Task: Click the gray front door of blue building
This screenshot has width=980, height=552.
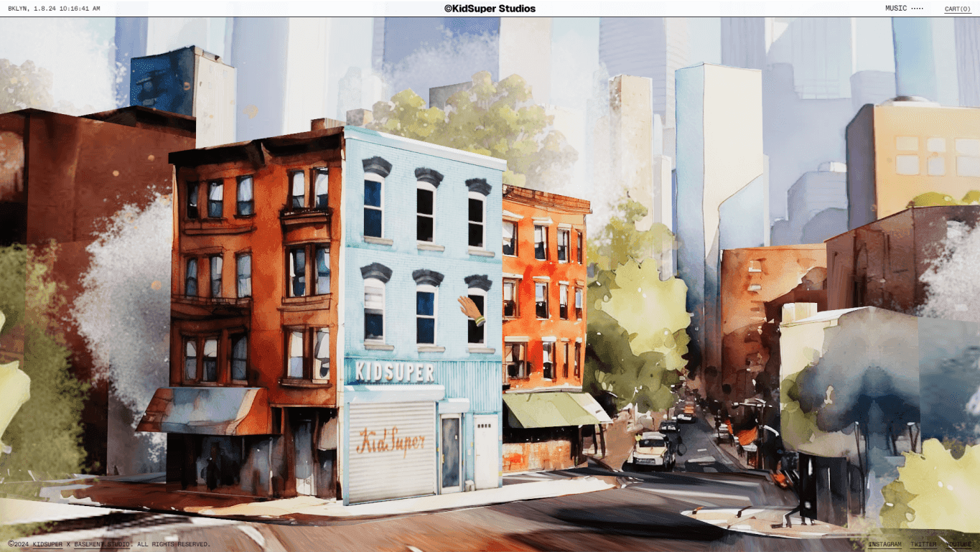Action: tap(451, 453)
